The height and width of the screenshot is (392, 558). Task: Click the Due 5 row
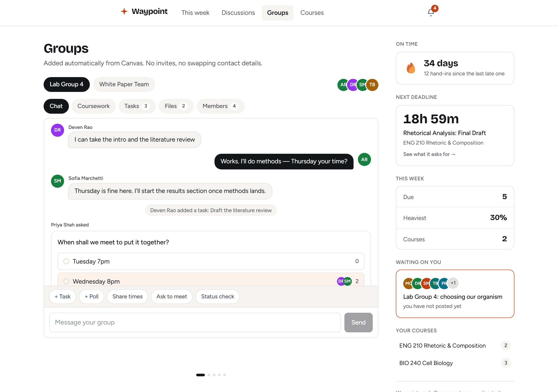tap(455, 197)
